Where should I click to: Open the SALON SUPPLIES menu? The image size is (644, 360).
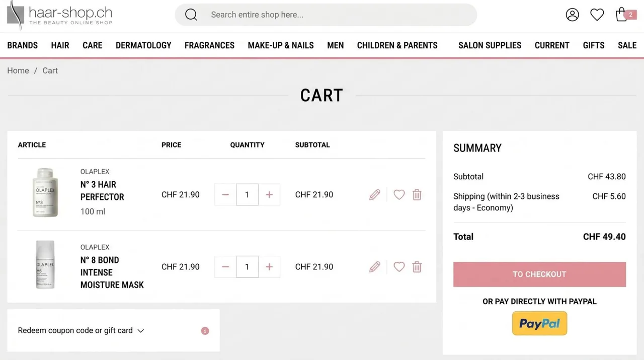click(490, 45)
